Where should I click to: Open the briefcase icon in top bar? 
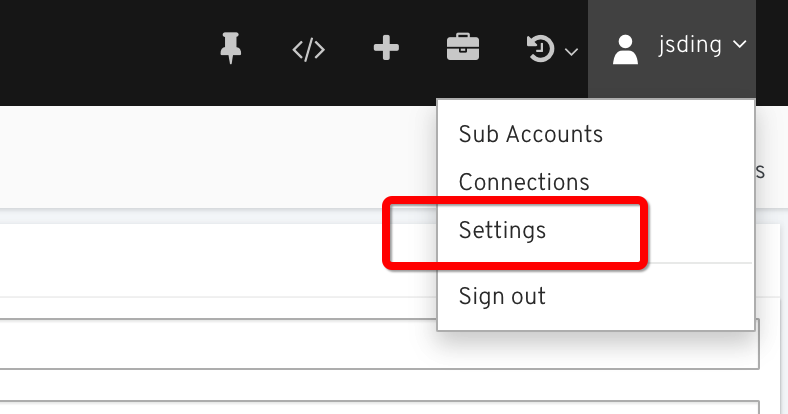(x=463, y=47)
